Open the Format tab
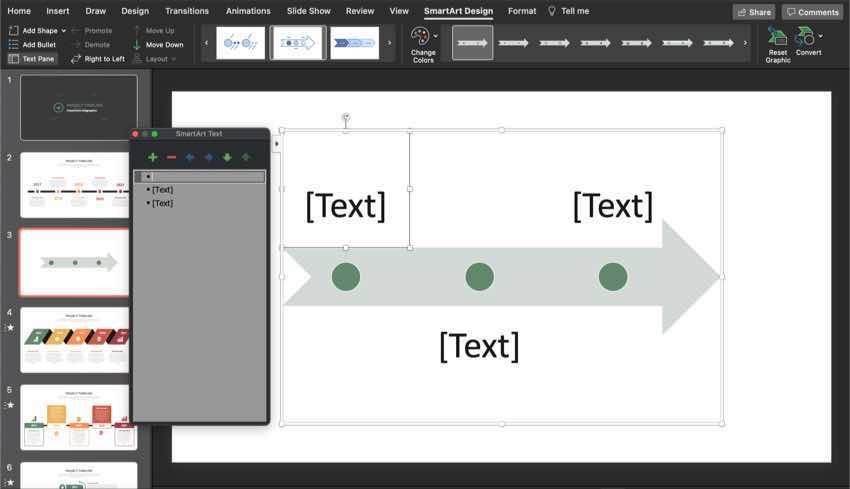 [521, 11]
